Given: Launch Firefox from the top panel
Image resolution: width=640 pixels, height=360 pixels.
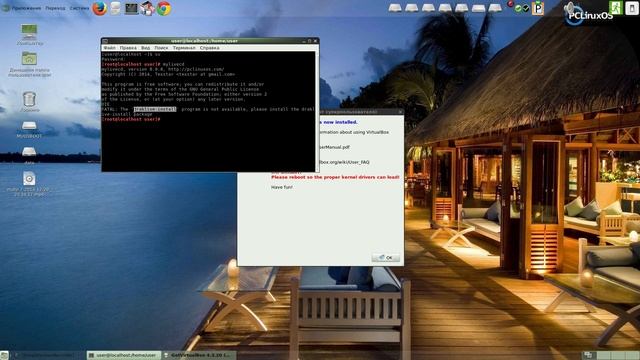Looking at the screenshot, I should pyautogui.click(x=99, y=8).
